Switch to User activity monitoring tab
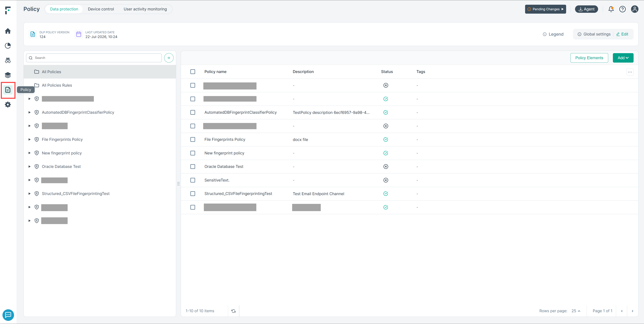This screenshot has height=324, width=644. [145, 9]
